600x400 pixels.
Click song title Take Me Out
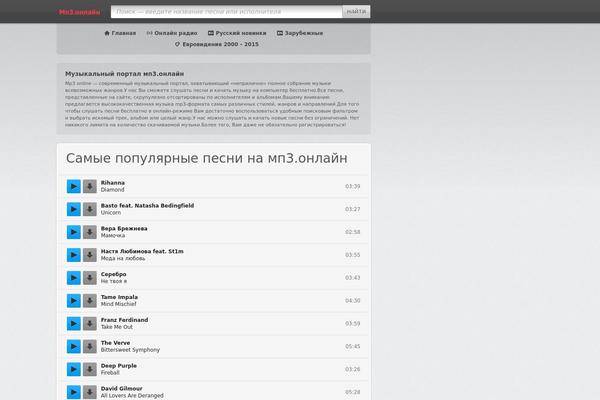[x=117, y=327]
